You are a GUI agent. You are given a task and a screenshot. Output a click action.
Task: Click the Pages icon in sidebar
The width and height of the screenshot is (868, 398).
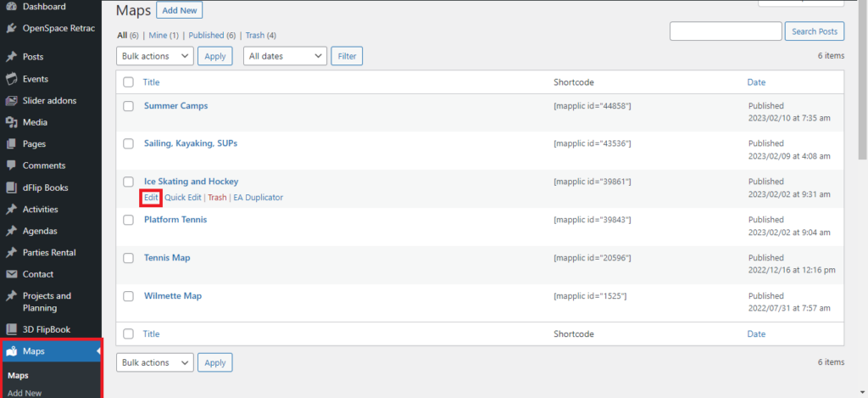coord(11,143)
